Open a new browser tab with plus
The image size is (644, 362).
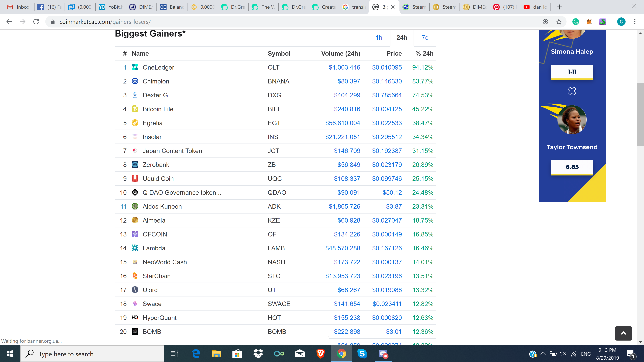559,7
